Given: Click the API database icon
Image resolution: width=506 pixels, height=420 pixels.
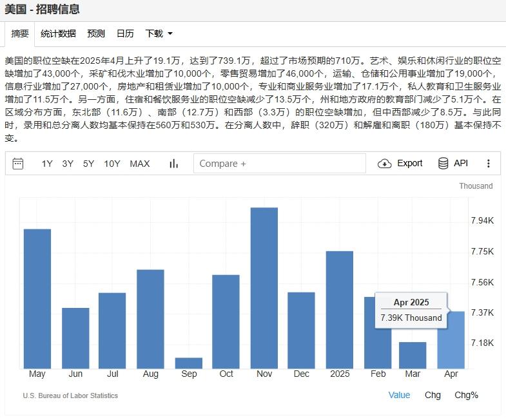Looking at the screenshot, I should 443,163.
